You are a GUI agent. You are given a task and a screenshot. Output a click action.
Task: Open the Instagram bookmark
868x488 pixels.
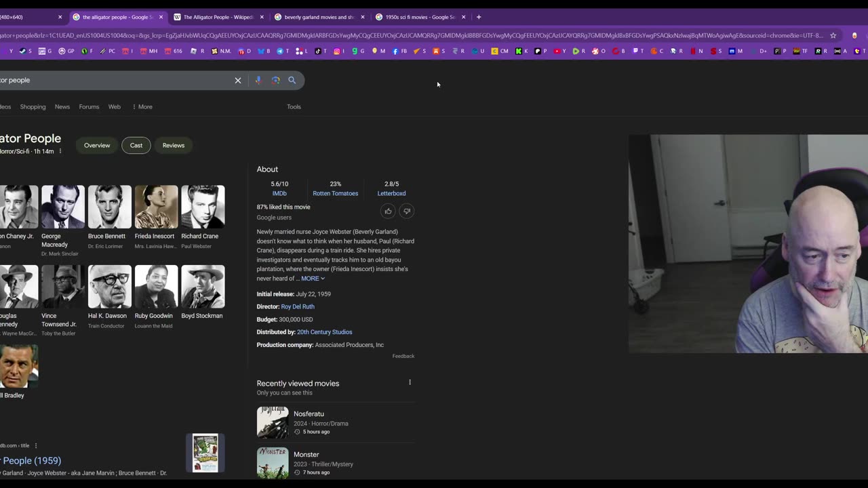[x=339, y=51]
